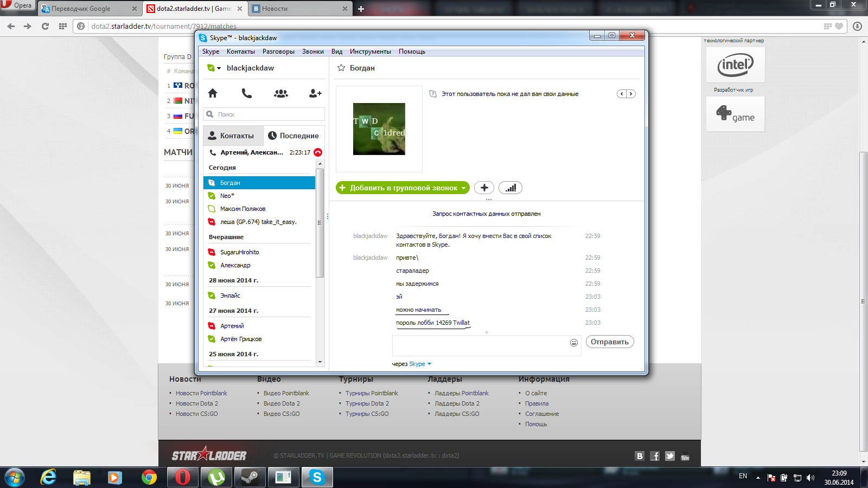Select contact Богдан in the list

(x=259, y=183)
